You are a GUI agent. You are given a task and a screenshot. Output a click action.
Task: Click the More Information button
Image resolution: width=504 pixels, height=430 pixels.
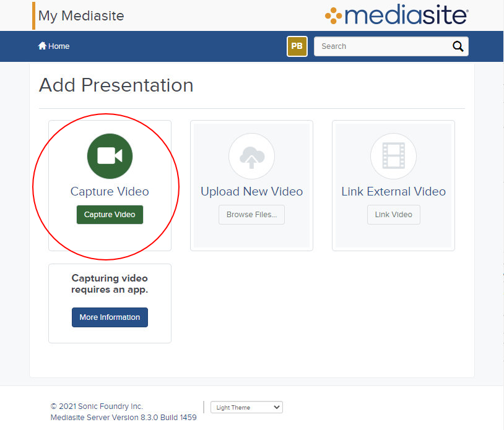pyautogui.click(x=110, y=317)
